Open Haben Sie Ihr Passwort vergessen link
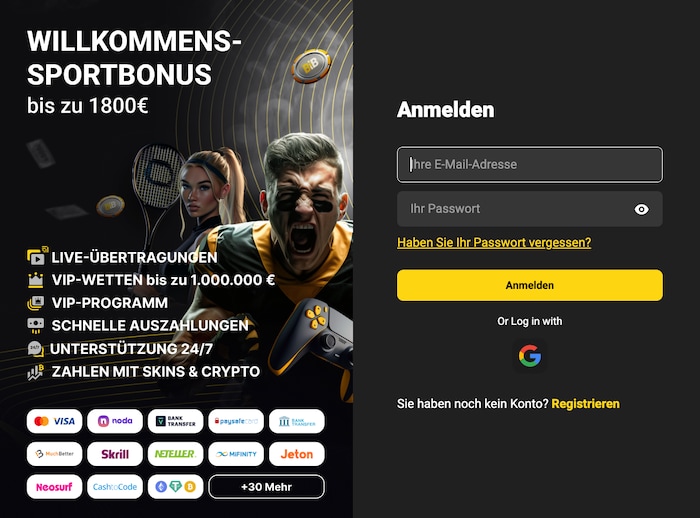The width and height of the screenshot is (700, 518). (x=494, y=242)
